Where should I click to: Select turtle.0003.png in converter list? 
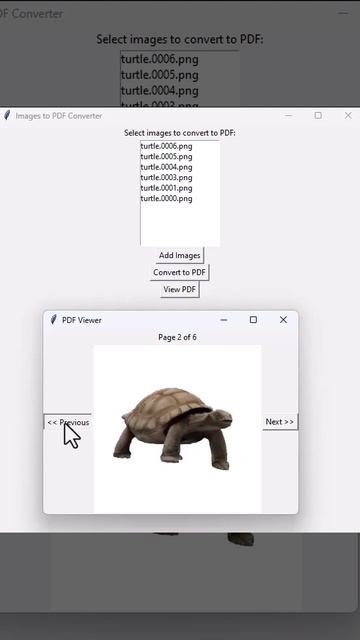point(167,178)
